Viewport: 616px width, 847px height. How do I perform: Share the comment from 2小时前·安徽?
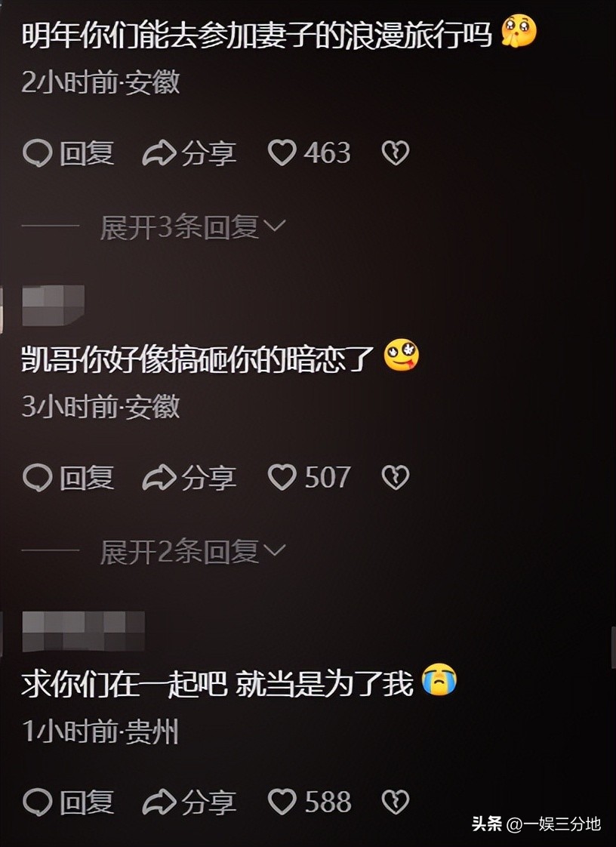tap(189, 153)
